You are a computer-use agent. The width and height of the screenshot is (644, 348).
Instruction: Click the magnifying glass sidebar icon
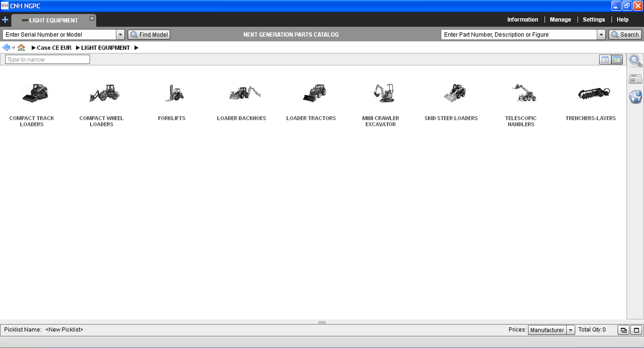click(x=635, y=61)
